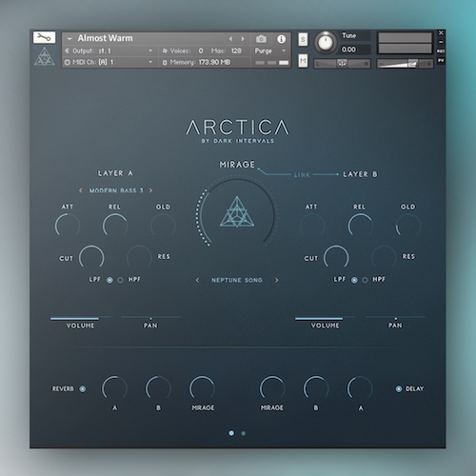The width and height of the screenshot is (476, 476).
Task: Click Layer A ATT knob
Action: [68, 226]
